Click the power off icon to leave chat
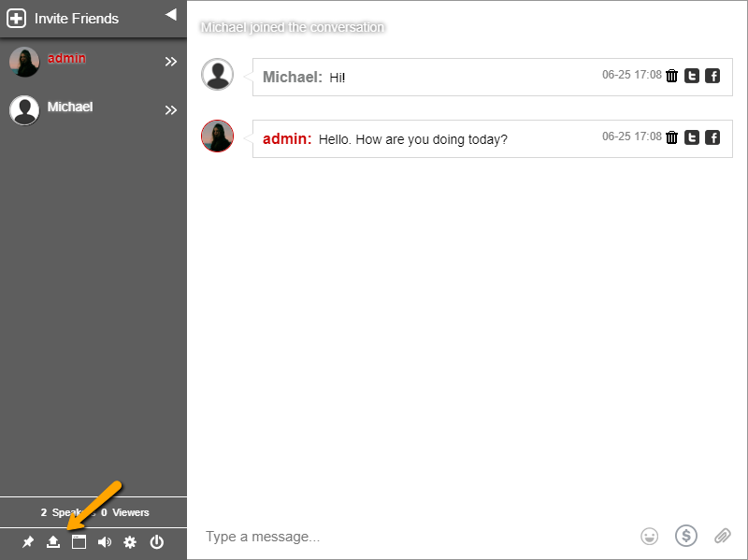The width and height of the screenshot is (748, 560). [156, 542]
